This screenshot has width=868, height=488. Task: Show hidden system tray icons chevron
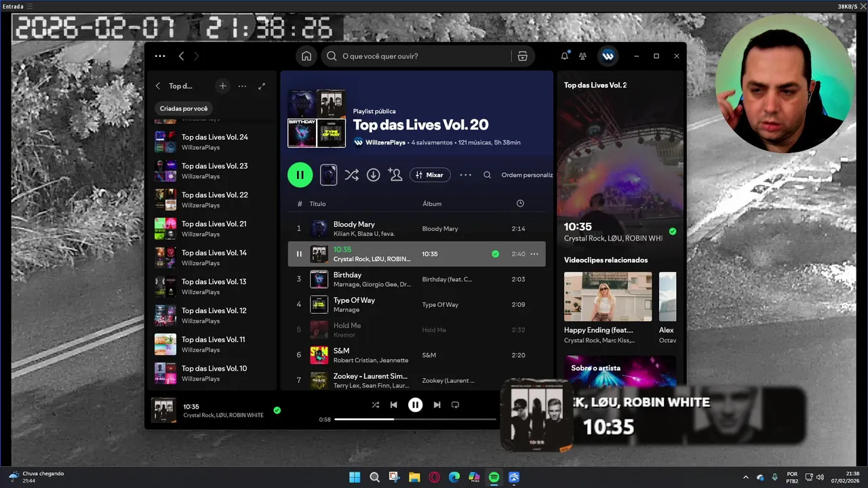746,477
